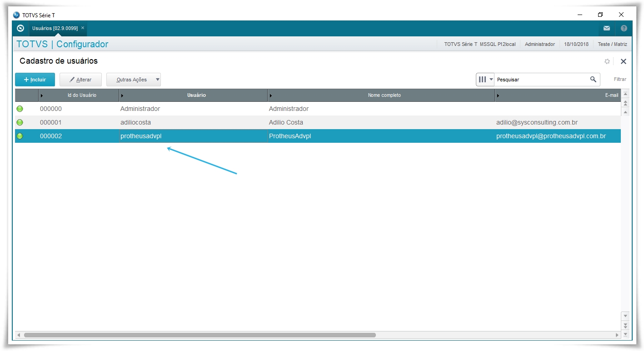Select user id 000001

click(51, 122)
